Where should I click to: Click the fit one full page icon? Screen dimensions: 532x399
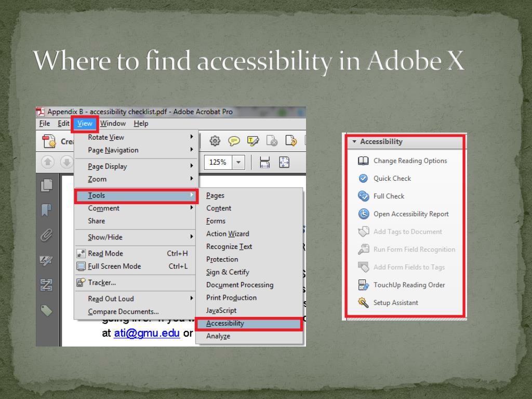[284, 162]
